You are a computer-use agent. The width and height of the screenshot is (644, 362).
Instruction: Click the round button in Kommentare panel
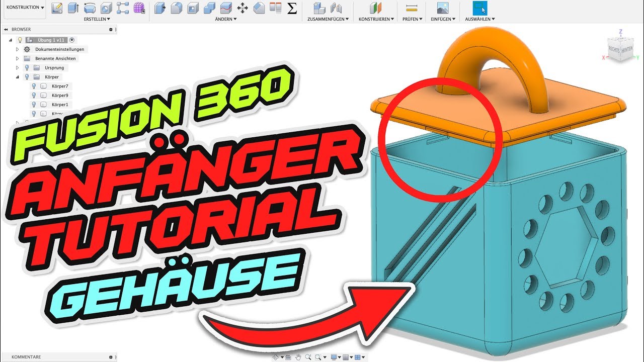111,357
